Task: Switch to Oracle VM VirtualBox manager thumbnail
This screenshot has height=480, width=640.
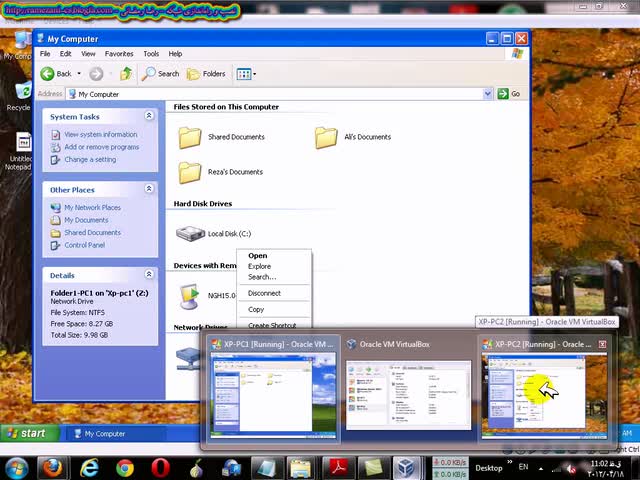Action: point(408,389)
